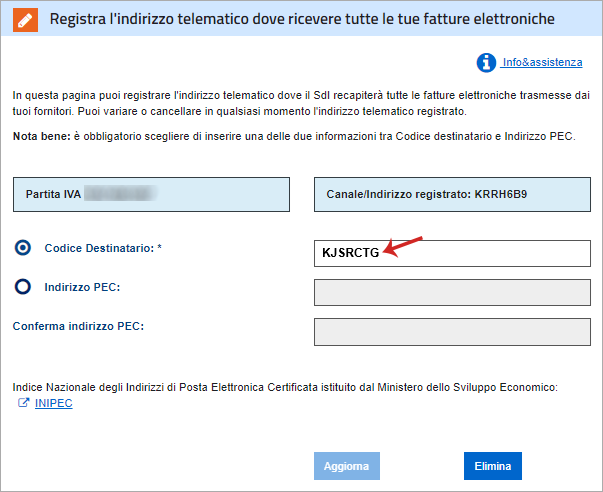603x492 pixels.
Task: Click the INIPEC external link icon
Action: (23, 403)
